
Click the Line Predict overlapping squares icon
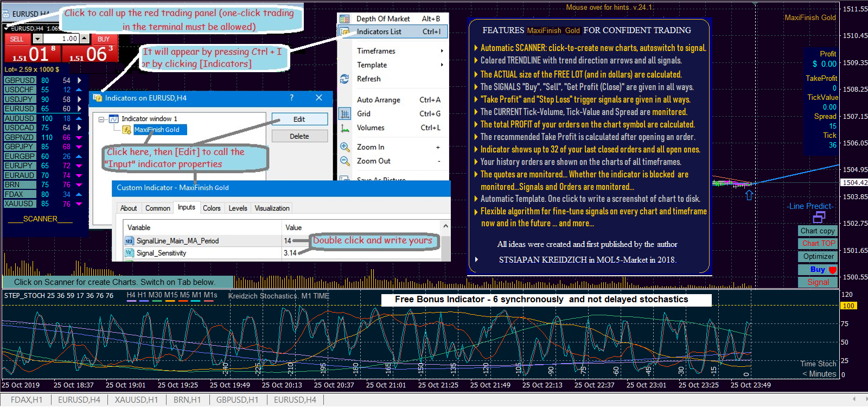pyautogui.click(x=819, y=217)
